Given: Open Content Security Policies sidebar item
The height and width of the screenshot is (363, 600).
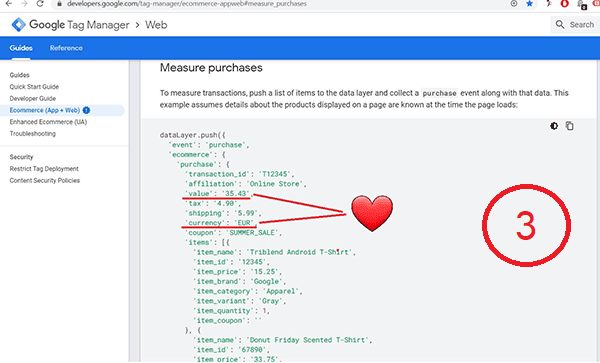Looking at the screenshot, I should [x=45, y=181].
